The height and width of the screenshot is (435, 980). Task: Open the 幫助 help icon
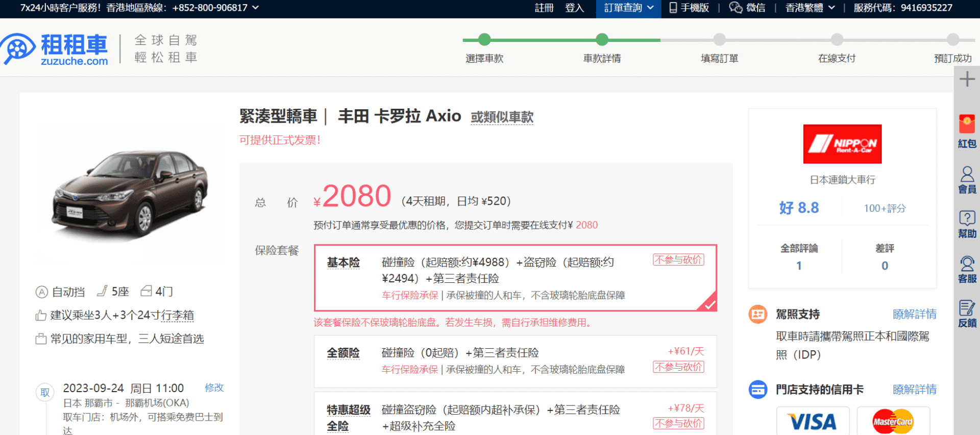click(967, 224)
